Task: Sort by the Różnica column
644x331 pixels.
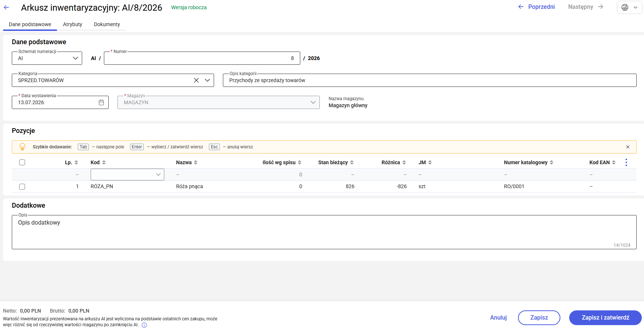Action: [x=404, y=162]
